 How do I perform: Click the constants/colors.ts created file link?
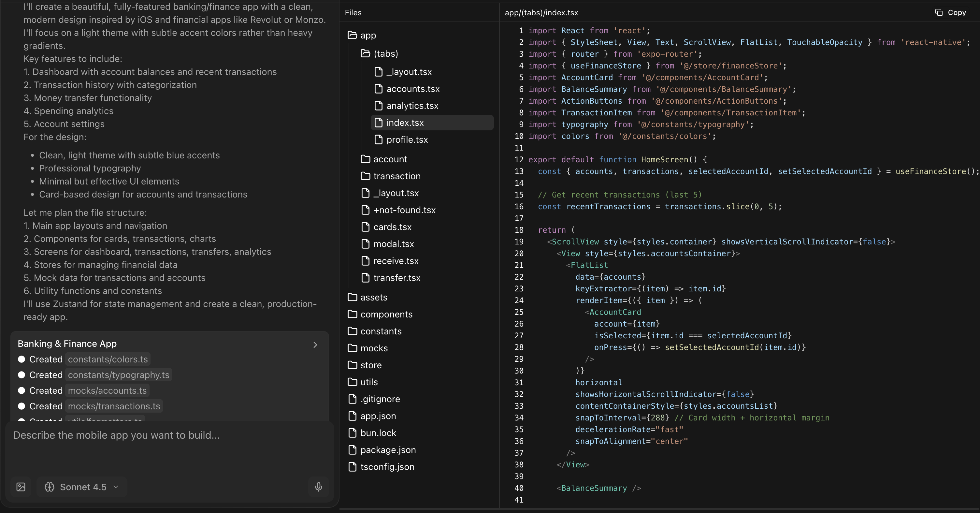coord(108,359)
